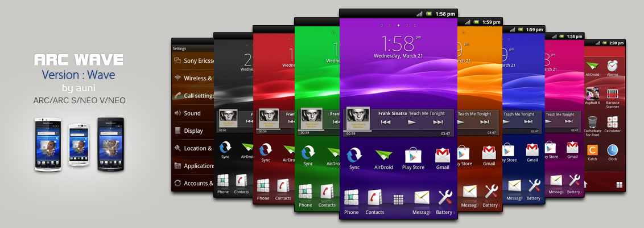The width and height of the screenshot is (644, 228).
Task: Tap status bar time 2:00 pm
Action: 617,43
